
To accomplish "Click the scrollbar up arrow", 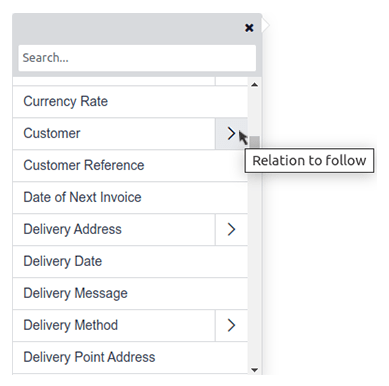I will coord(255,85).
